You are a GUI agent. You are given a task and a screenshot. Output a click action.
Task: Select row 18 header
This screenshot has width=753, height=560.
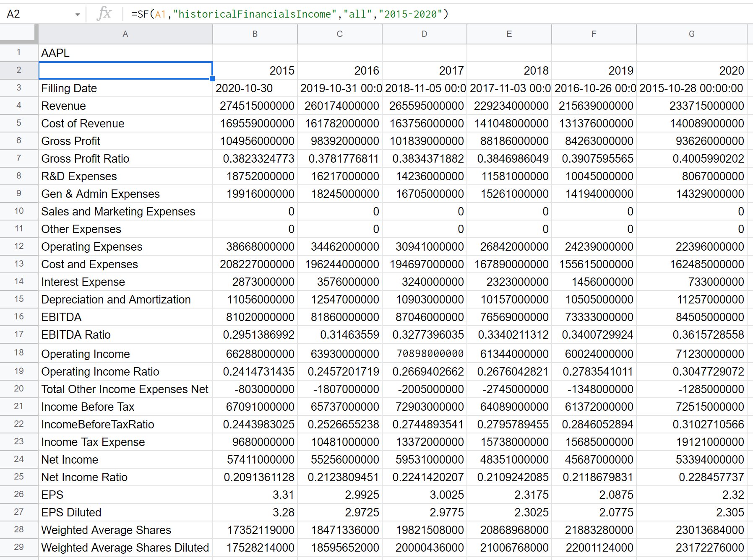[19, 353]
